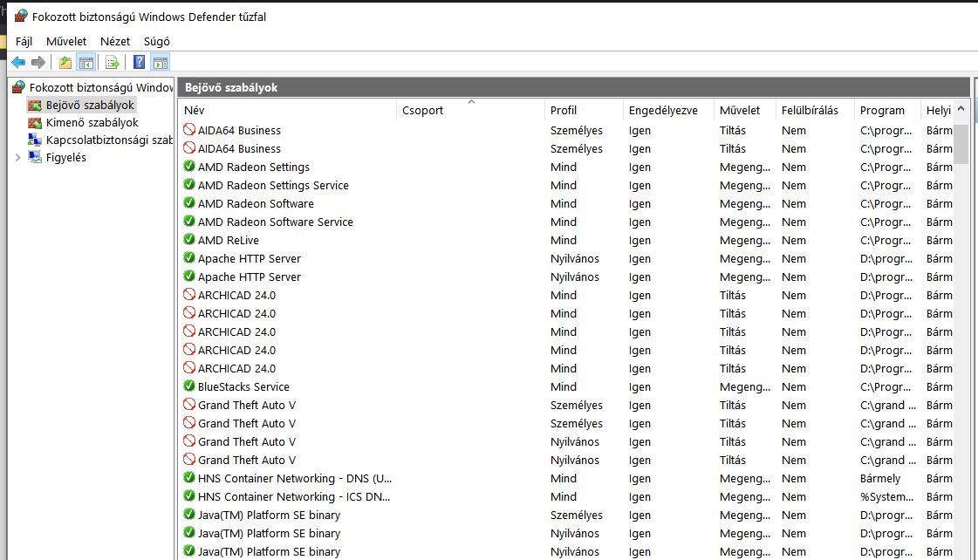The width and height of the screenshot is (978, 560).
Task: Select the AMD Radeon Settings Service rule name
Action: point(273,185)
